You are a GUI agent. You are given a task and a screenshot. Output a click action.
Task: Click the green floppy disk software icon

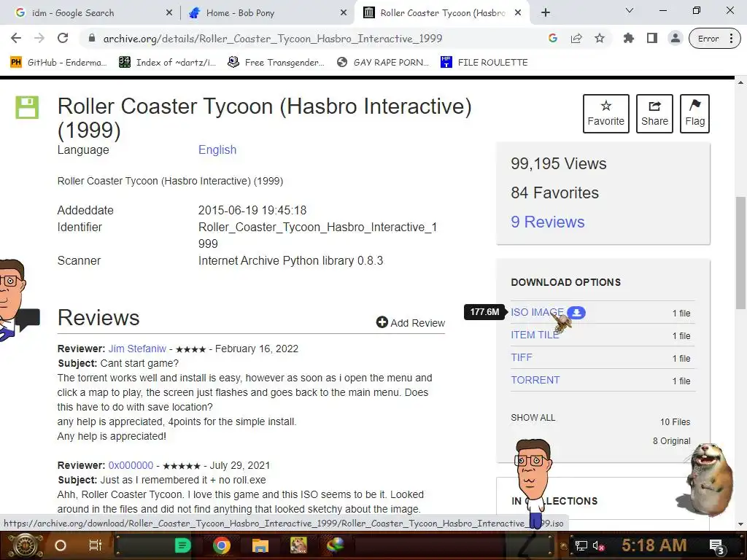(27, 107)
